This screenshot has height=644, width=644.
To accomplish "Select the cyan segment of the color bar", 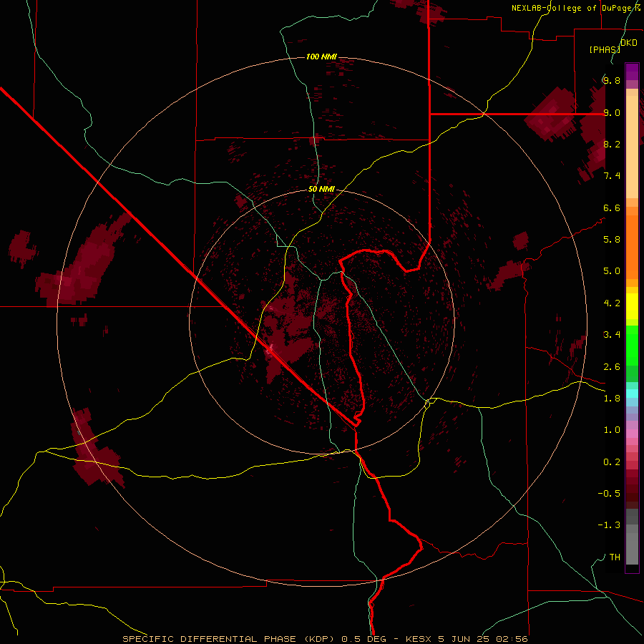I will tap(632, 393).
